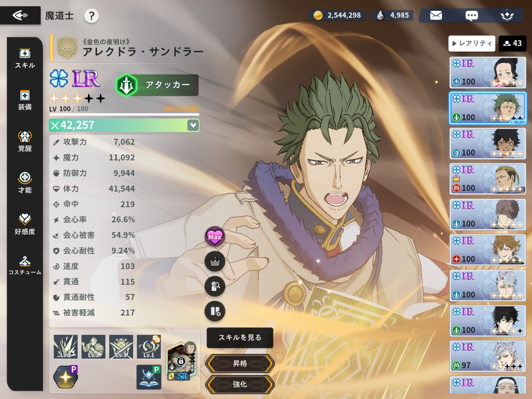Viewport: 532px width, 399px height.
Task: Open the book settings round icon
Action: click(215, 311)
